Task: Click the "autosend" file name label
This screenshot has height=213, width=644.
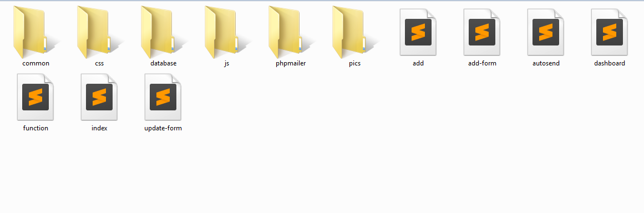Action: [x=546, y=63]
